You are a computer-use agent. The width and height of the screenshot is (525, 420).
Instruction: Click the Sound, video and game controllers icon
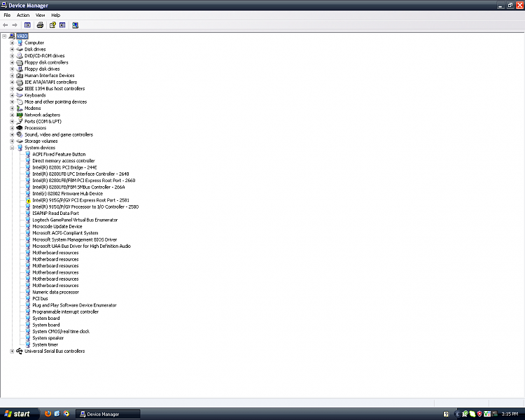coord(20,134)
